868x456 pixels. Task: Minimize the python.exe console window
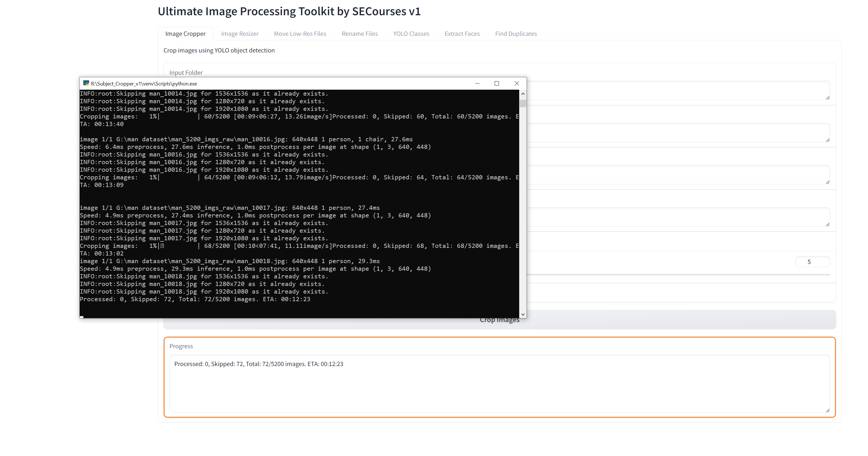[x=477, y=83]
